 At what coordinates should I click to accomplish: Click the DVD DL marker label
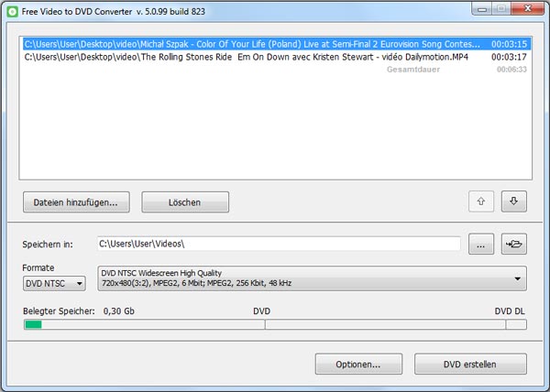[510, 311]
